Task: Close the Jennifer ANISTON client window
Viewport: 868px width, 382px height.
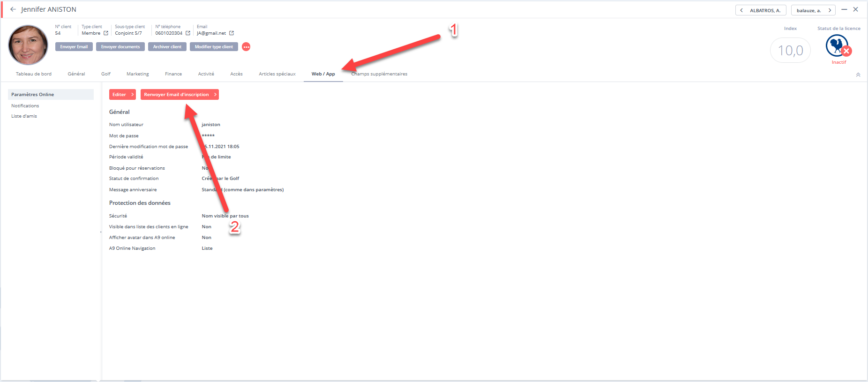Action: 856,9
